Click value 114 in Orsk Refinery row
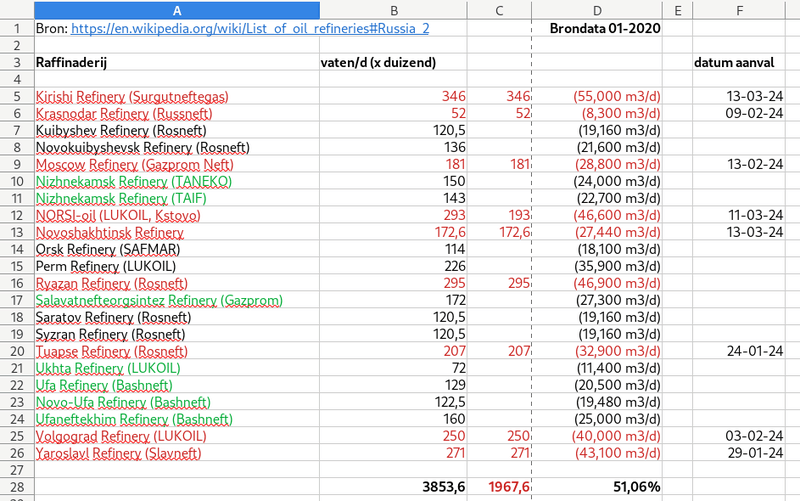 (x=393, y=249)
